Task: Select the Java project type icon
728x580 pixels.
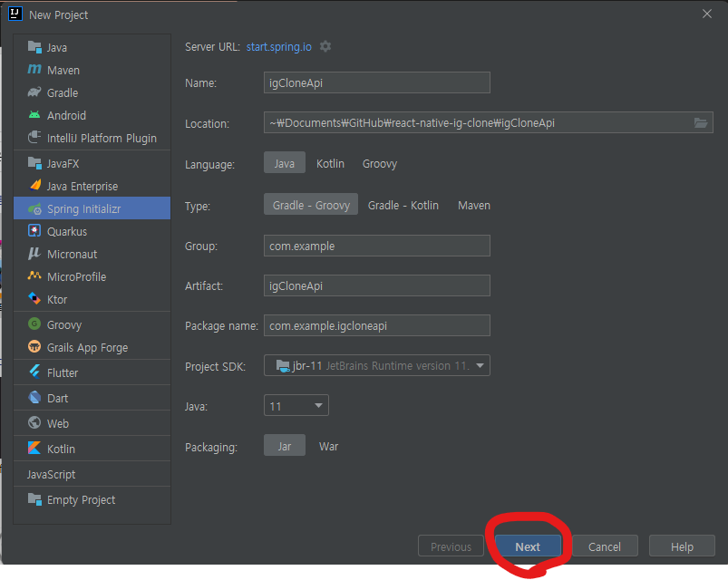Action: point(34,47)
